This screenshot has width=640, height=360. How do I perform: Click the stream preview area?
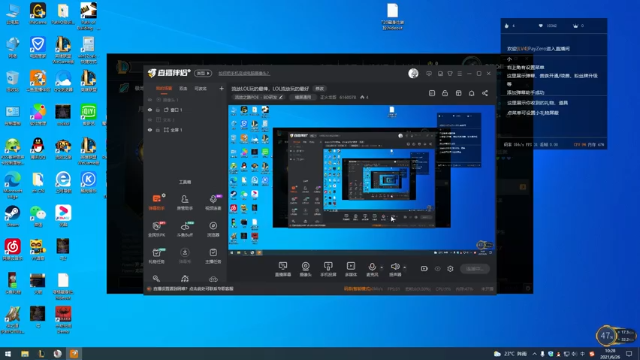click(x=361, y=180)
